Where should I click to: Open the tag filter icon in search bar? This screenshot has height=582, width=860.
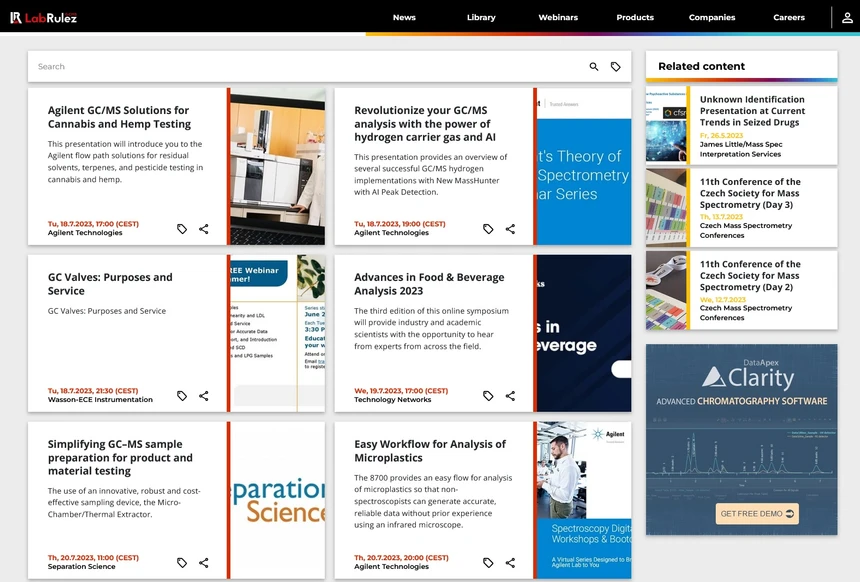tap(615, 66)
